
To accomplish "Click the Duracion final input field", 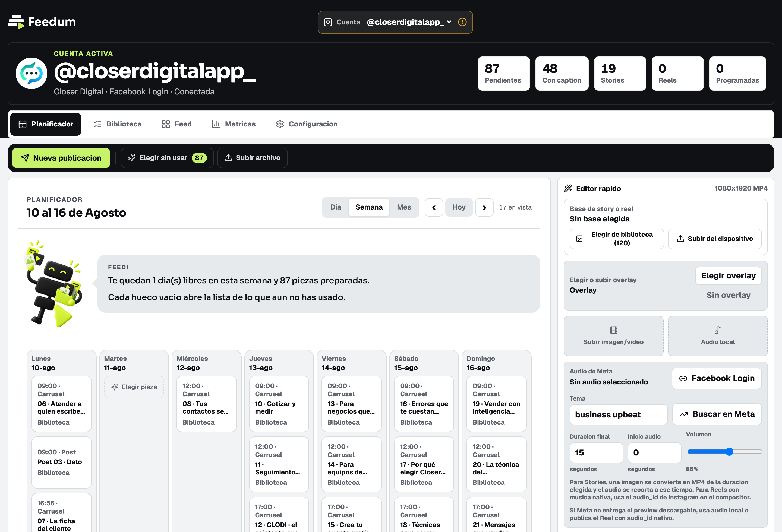I will coord(596,453).
